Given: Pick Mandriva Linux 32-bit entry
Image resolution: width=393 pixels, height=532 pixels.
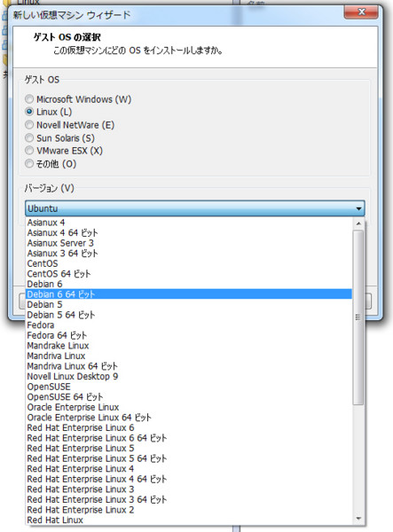Looking at the screenshot, I should [x=189, y=356].
